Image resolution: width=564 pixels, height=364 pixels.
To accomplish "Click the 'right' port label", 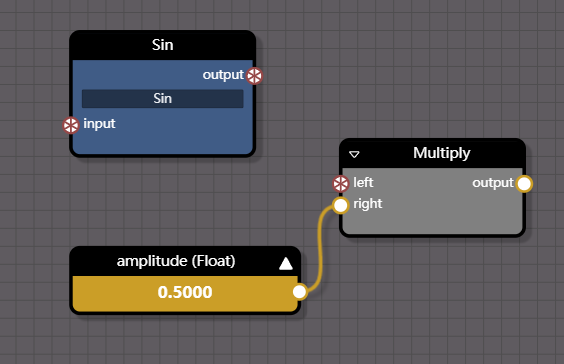I will 368,204.
